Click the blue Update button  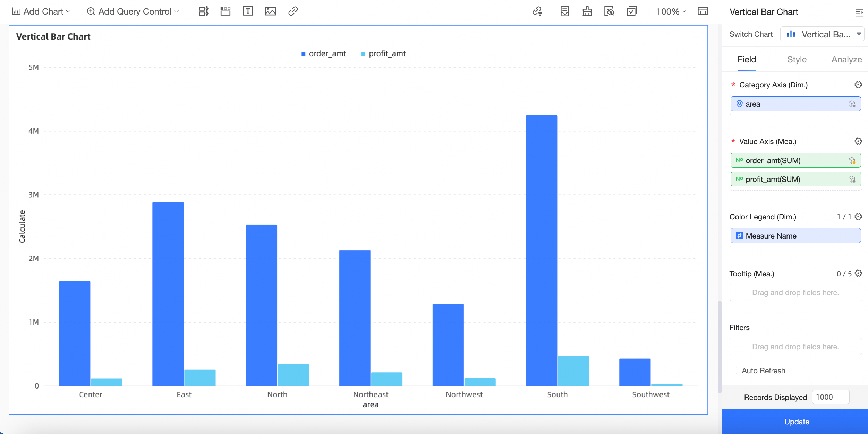coord(796,422)
